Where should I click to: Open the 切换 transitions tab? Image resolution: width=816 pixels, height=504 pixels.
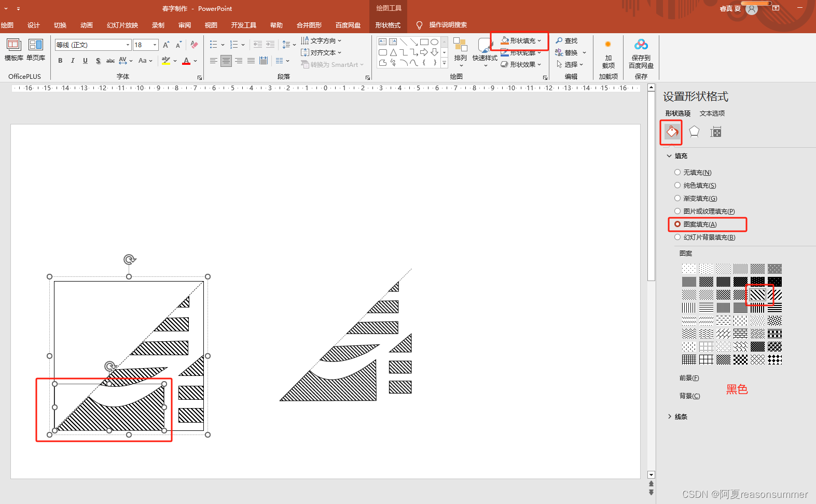pyautogui.click(x=60, y=25)
